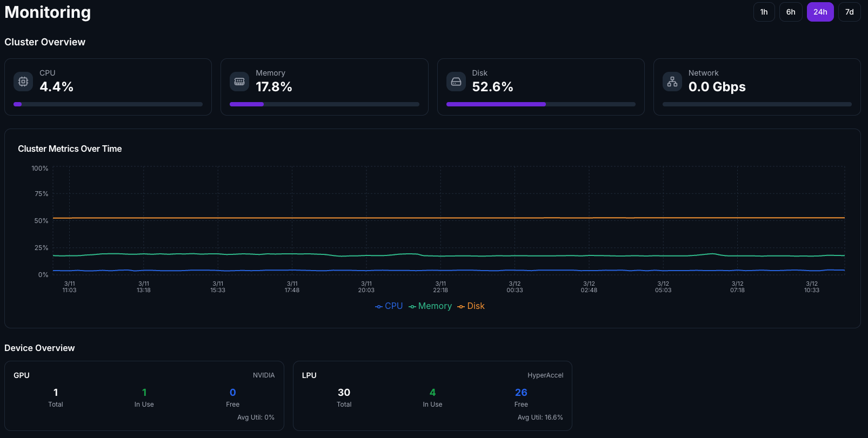Select the 6h time range
Image resolution: width=868 pixels, height=438 pixels.
click(791, 12)
